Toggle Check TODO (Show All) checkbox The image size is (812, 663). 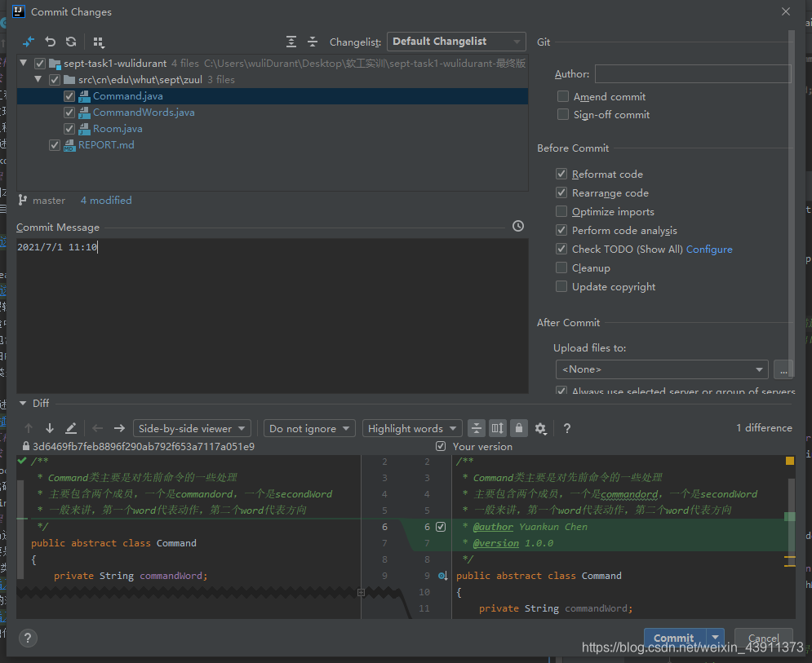click(x=561, y=249)
